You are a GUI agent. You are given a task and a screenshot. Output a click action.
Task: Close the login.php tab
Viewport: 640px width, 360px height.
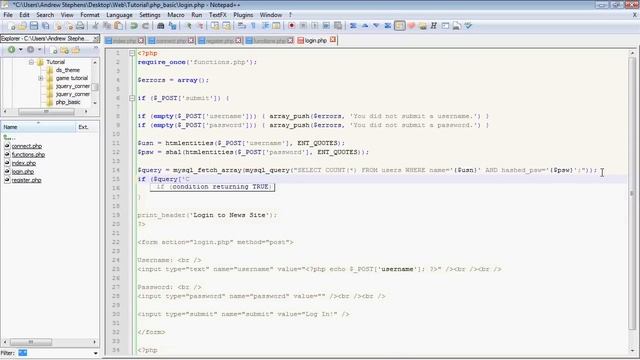333,40
